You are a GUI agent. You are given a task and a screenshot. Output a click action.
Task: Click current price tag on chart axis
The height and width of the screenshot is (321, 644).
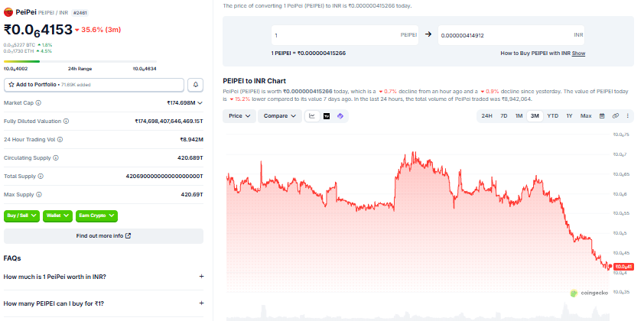623,267
